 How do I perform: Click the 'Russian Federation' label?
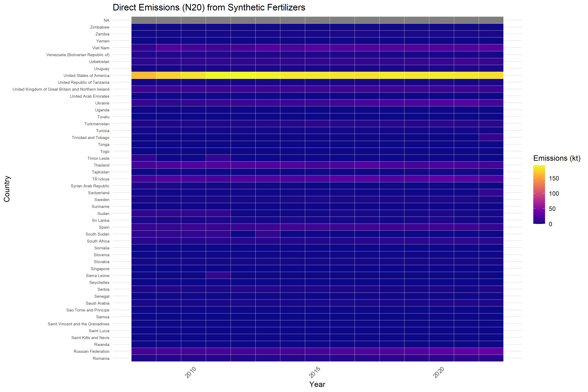tap(91, 351)
